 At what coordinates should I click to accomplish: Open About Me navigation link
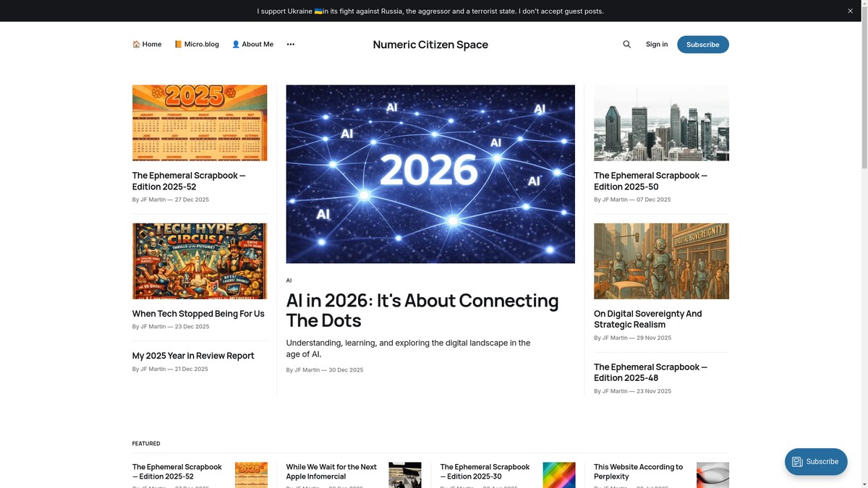click(252, 44)
